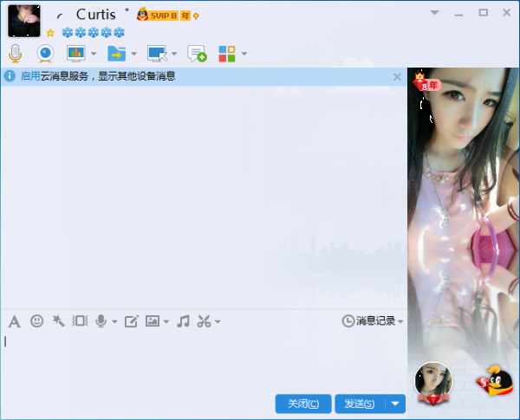Screen dimensions: 520x420
Task: Click in the message input field
Action: [204, 361]
